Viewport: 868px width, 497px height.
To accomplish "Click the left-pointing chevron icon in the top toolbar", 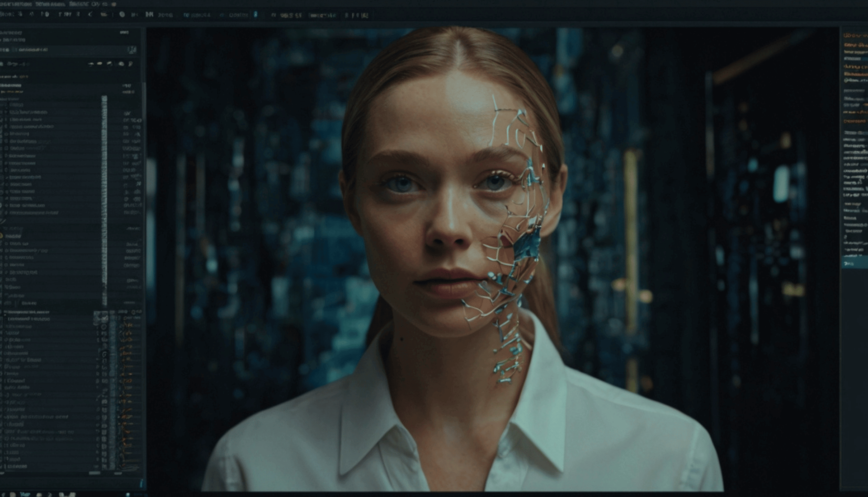I will tap(90, 14).
